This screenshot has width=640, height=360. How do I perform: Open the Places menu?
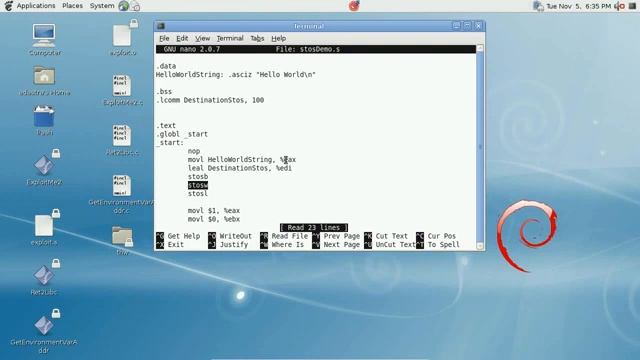click(x=72, y=6)
